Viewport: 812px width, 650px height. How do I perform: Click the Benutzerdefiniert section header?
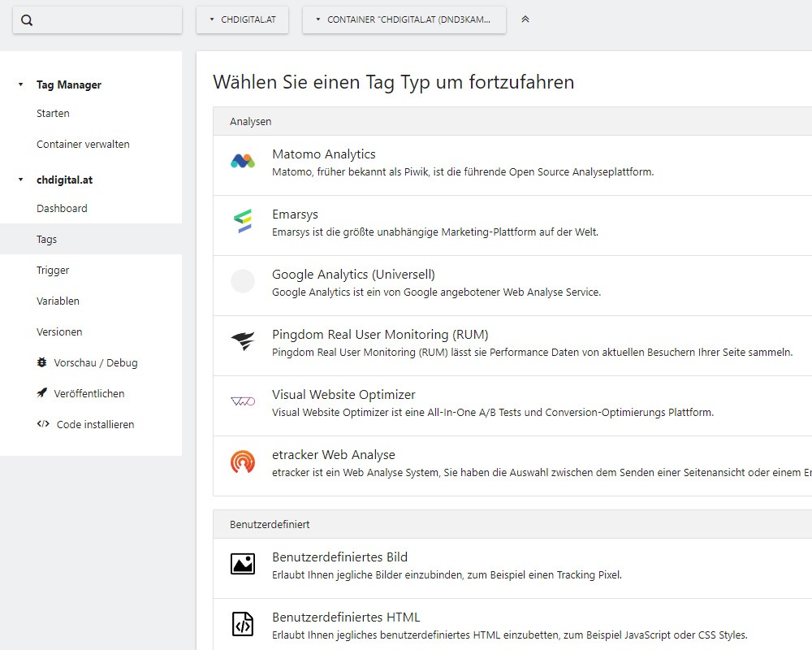coord(512,525)
